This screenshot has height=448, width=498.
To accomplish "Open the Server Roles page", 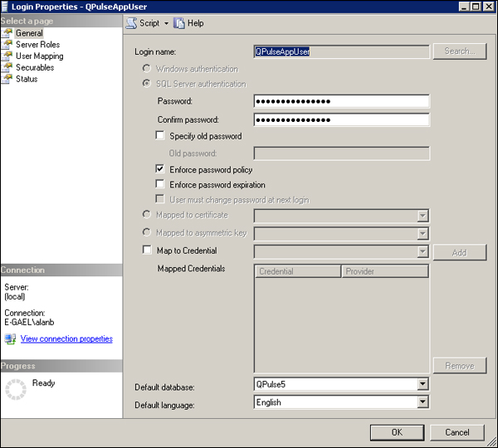I will click(x=38, y=45).
